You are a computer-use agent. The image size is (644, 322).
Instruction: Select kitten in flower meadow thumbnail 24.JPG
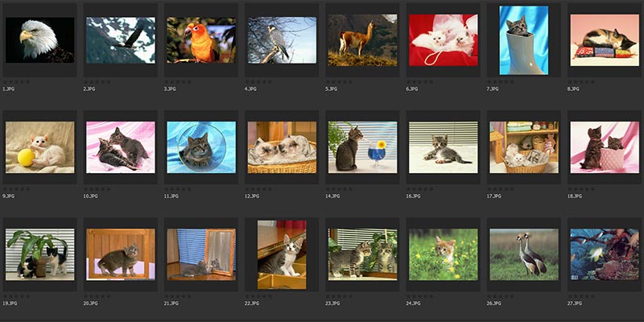[444, 254]
